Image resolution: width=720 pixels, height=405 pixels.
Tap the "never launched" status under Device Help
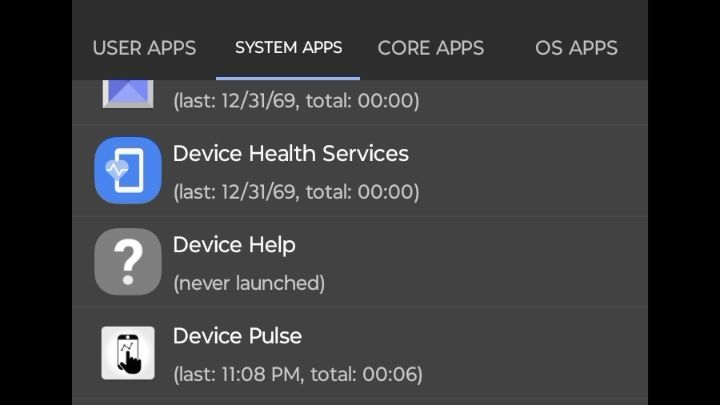[249, 283]
